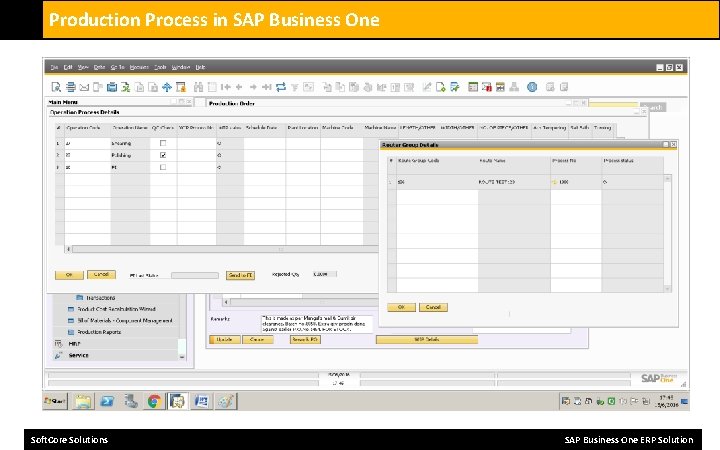Tick QC Check for row 1 operation
720x450 pixels.
pos(163,143)
